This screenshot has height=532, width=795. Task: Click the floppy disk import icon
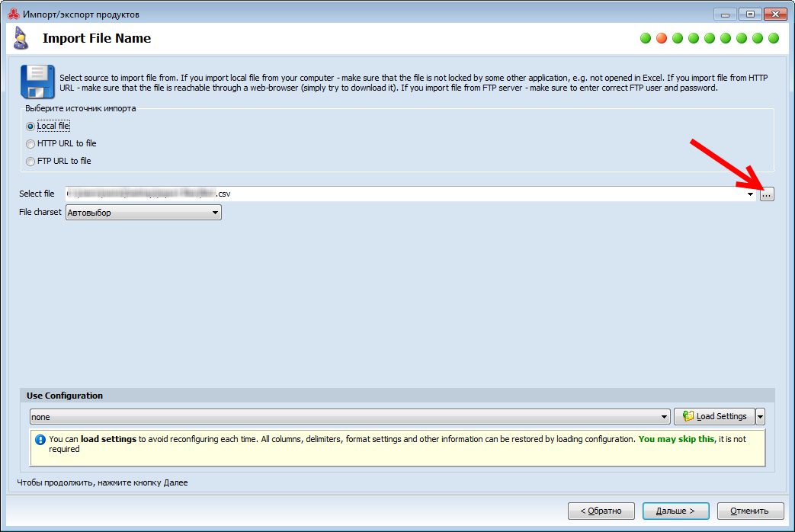[37, 82]
